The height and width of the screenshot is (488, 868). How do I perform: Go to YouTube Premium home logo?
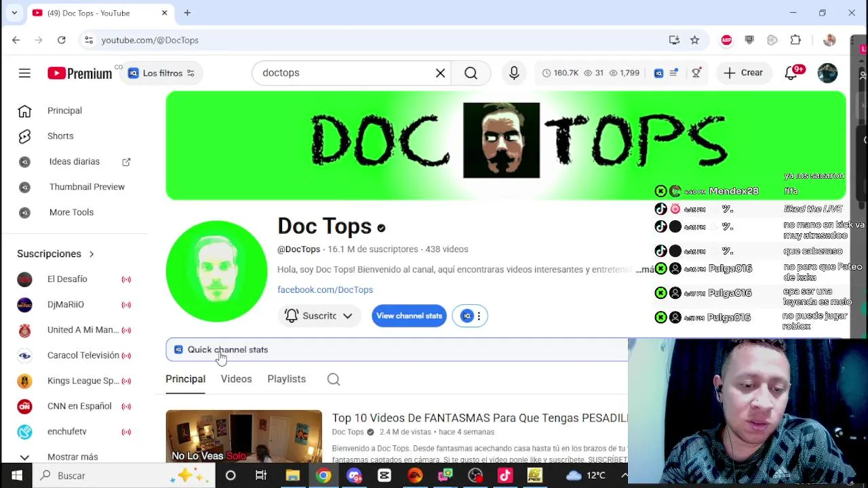[x=79, y=73]
